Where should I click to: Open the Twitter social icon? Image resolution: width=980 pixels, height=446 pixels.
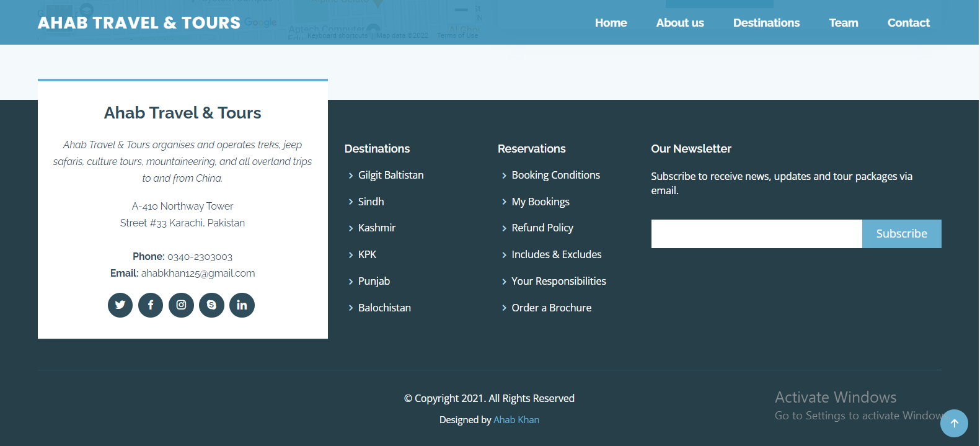(120, 305)
